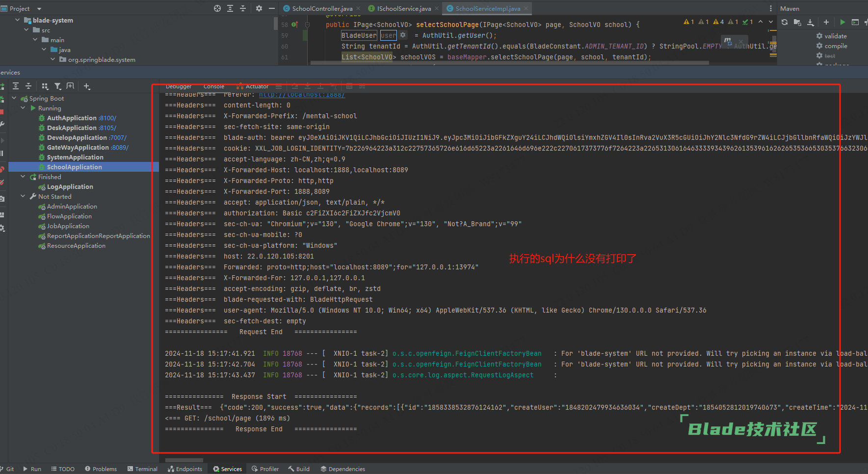Viewport: 868px width, 474px height.
Task: Select SystemApplication in Services tree
Action: click(x=75, y=157)
